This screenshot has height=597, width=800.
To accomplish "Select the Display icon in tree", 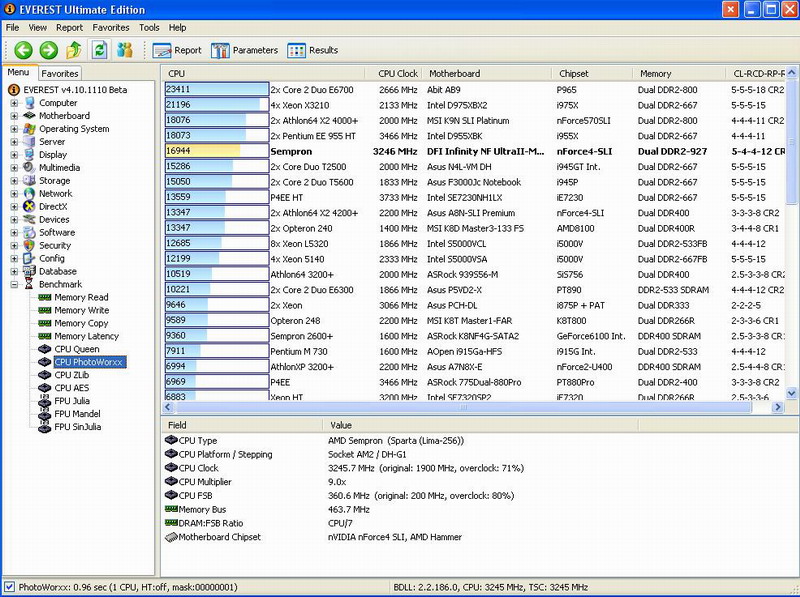I will [x=30, y=155].
